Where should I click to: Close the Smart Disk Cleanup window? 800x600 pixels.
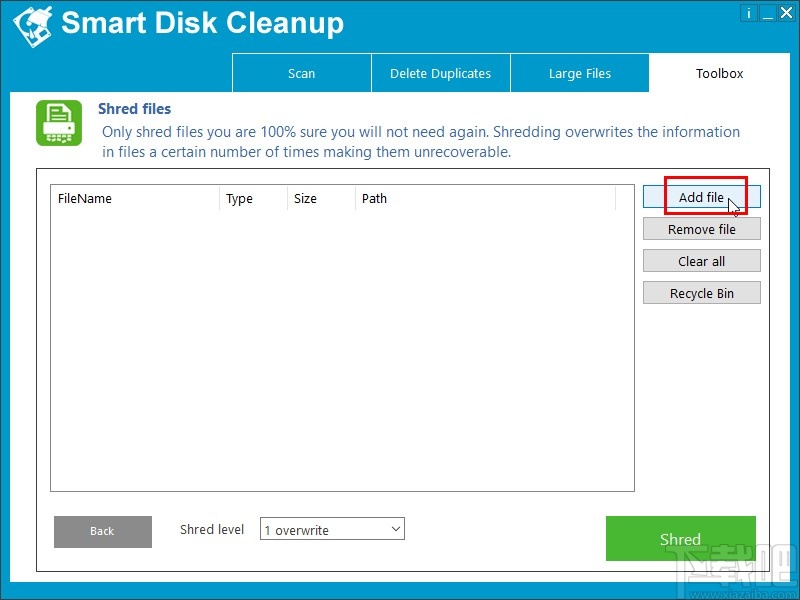pos(786,13)
